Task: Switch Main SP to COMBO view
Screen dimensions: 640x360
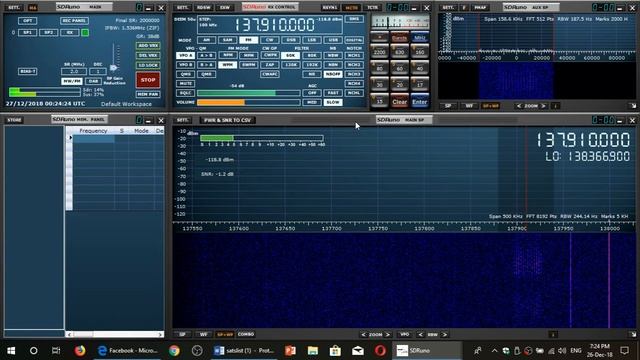Action: click(x=246, y=334)
